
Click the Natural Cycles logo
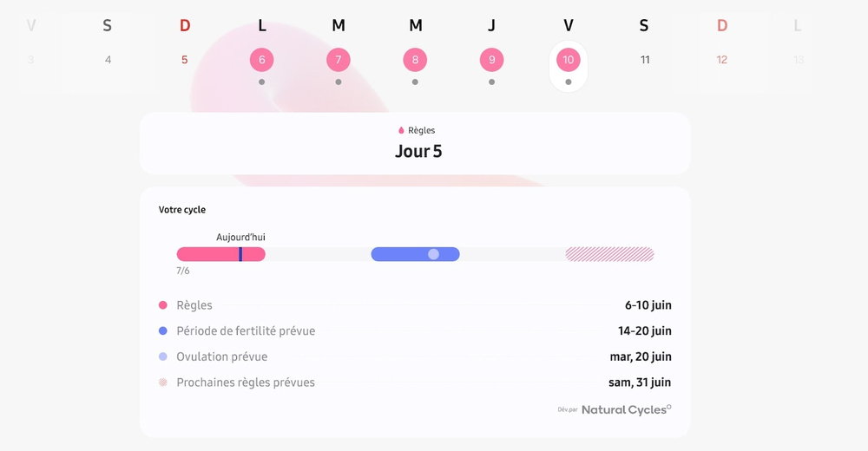(626, 409)
